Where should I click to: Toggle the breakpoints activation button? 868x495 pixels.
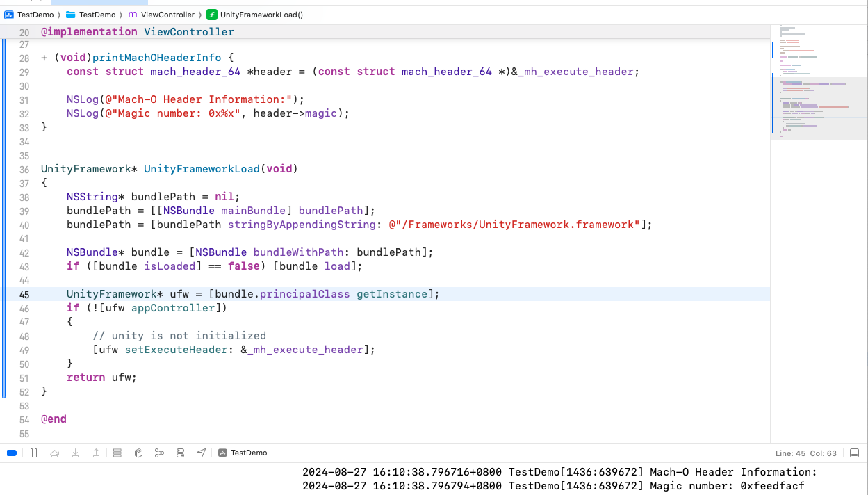pyautogui.click(x=11, y=453)
